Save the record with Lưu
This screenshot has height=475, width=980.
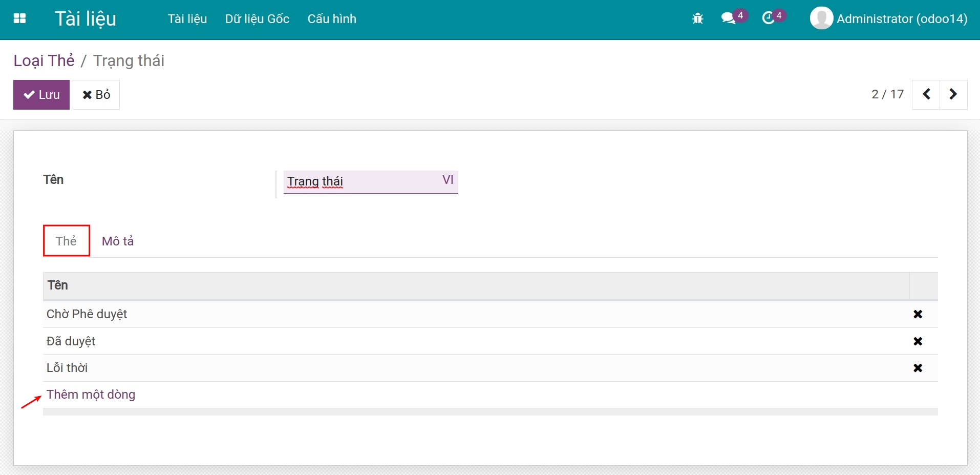point(41,95)
